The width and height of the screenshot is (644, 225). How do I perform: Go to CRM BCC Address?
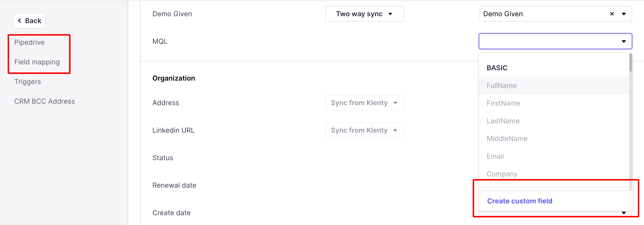pyautogui.click(x=44, y=101)
